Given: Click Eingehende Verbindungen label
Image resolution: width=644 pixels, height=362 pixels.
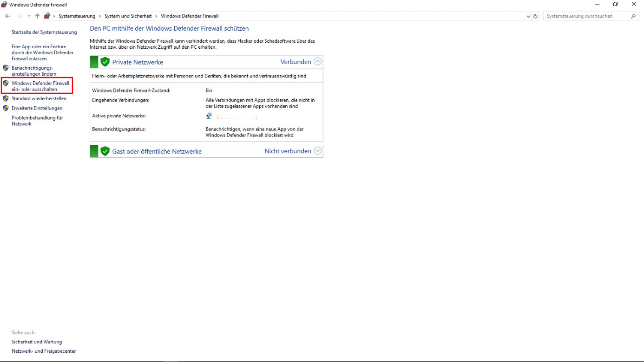Looking at the screenshot, I should pyautogui.click(x=121, y=100).
